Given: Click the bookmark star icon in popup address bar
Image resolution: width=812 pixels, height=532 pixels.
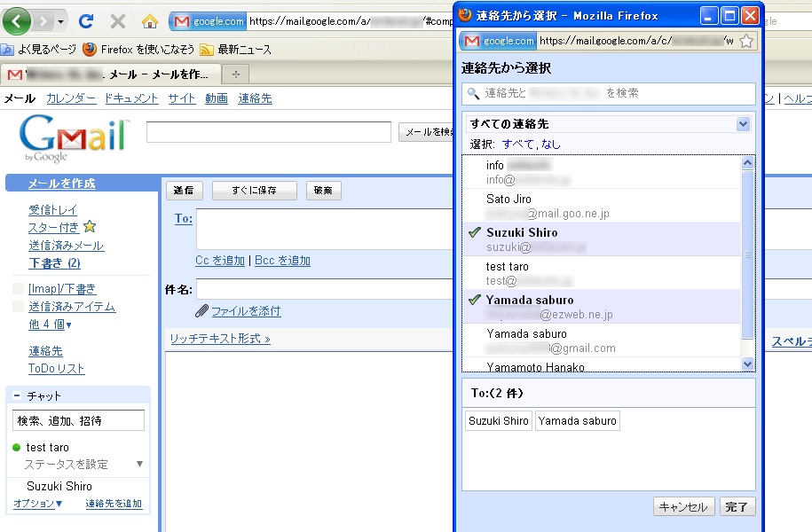Looking at the screenshot, I should coord(746,41).
